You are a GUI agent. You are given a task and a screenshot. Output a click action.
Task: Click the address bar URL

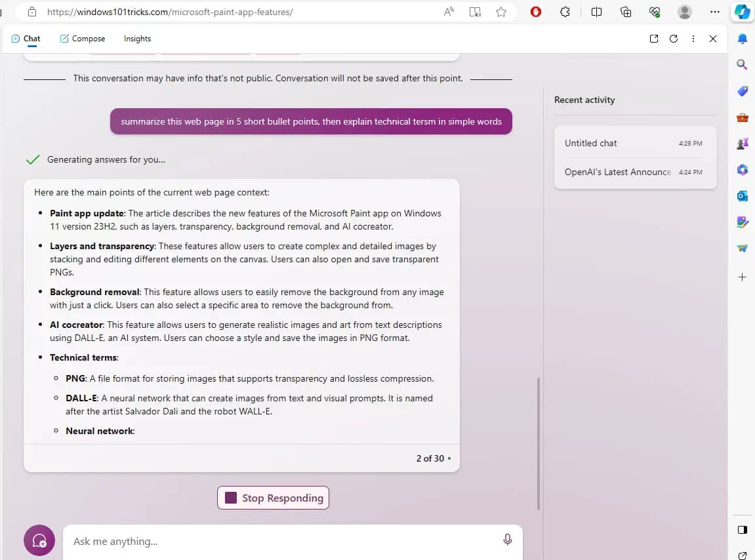pyautogui.click(x=170, y=12)
